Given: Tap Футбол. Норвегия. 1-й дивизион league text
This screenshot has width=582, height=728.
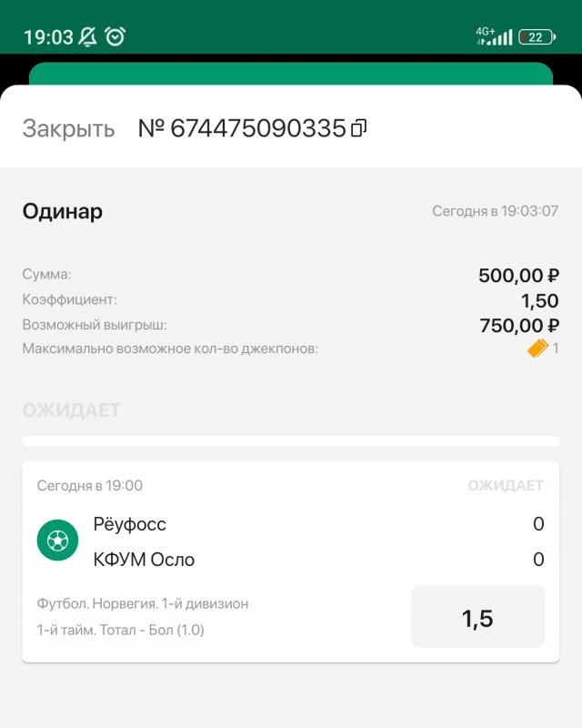Looking at the screenshot, I should pos(143,603).
